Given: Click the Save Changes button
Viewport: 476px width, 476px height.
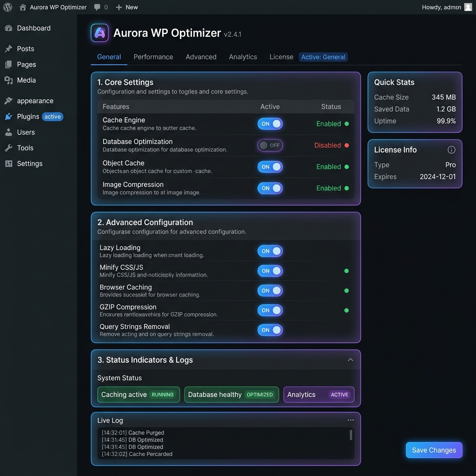Looking at the screenshot, I should point(434,450).
